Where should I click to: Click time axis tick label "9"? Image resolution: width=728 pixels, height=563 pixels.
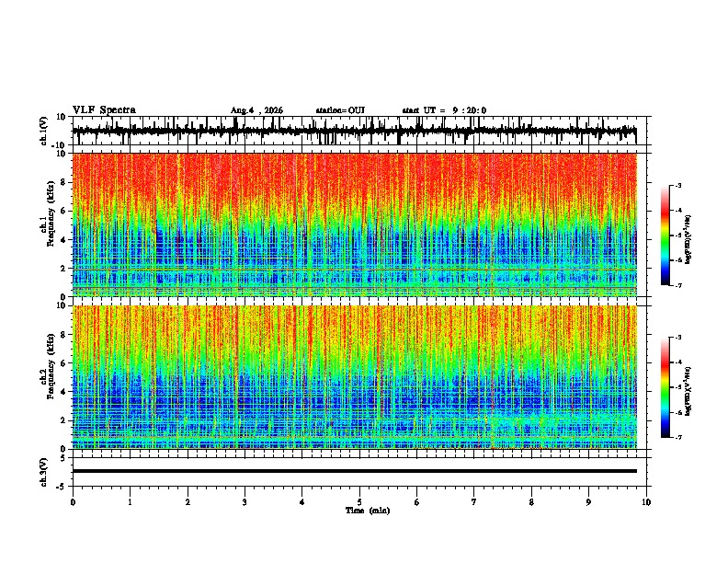588,502
